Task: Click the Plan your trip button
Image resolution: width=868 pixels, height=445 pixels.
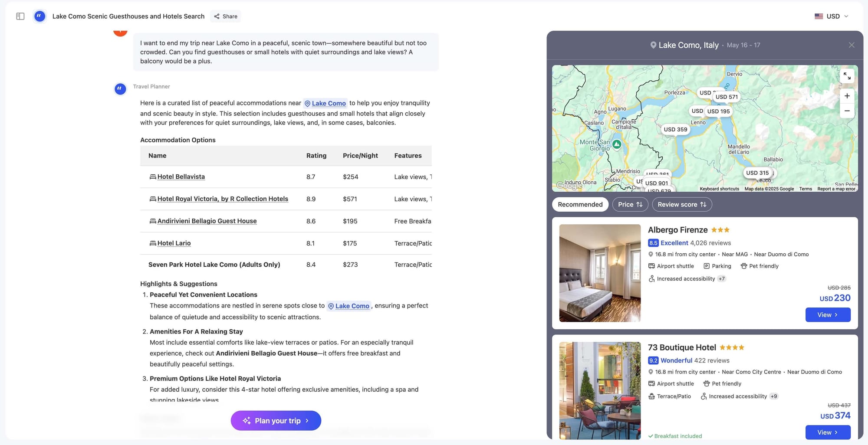Action: 276,421
